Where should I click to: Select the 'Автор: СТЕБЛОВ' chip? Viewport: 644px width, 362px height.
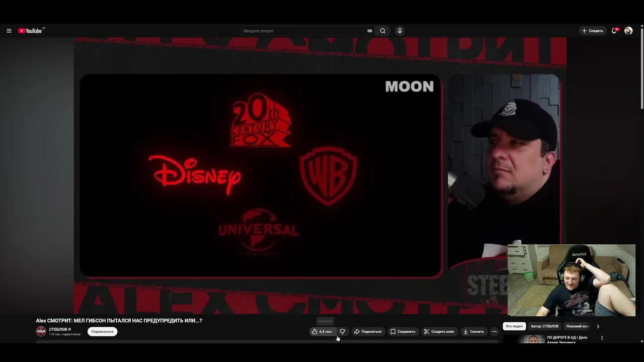pyautogui.click(x=544, y=326)
